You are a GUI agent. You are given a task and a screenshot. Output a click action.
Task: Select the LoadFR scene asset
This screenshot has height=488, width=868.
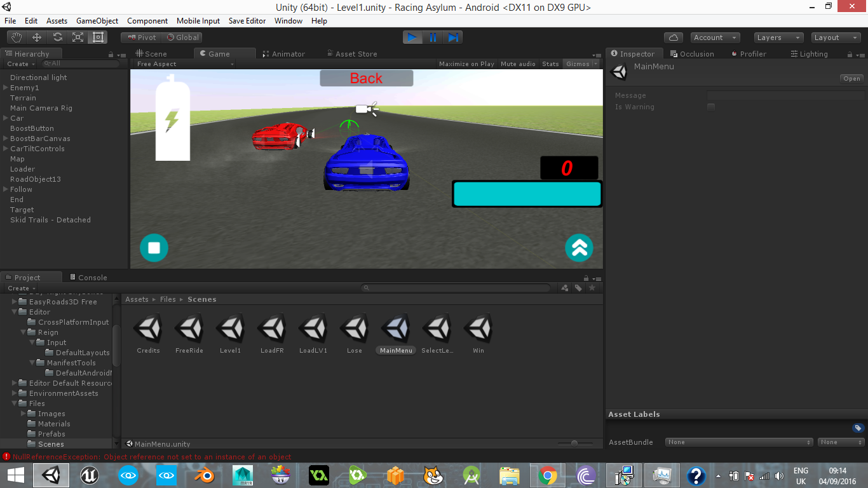click(x=272, y=334)
